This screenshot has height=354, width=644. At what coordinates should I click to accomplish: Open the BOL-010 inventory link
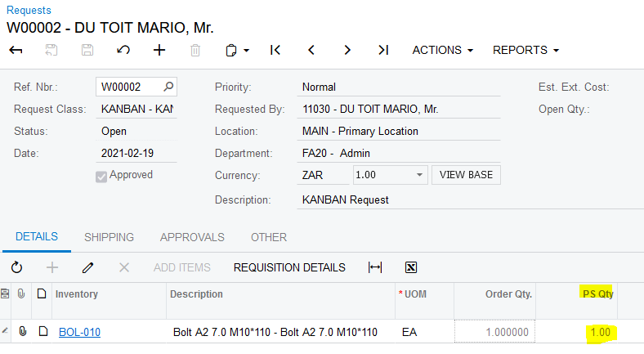coord(79,332)
